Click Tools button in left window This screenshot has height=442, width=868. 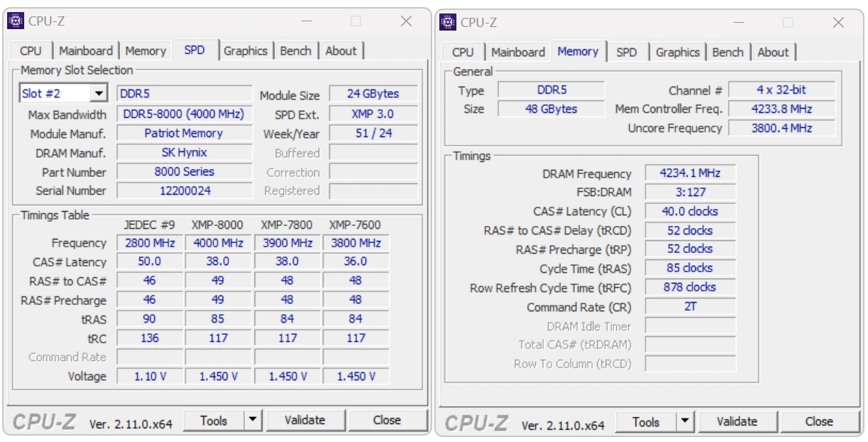tap(214, 420)
